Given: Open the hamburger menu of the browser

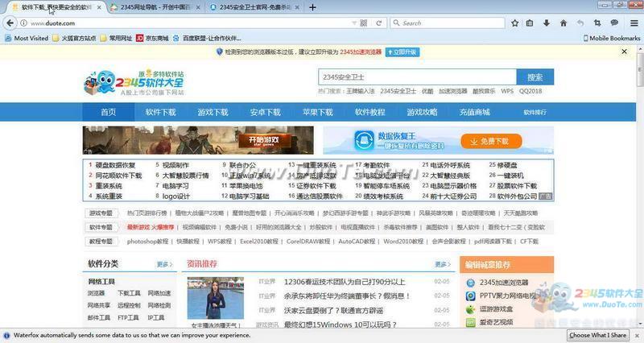Looking at the screenshot, I should pos(634,23).
